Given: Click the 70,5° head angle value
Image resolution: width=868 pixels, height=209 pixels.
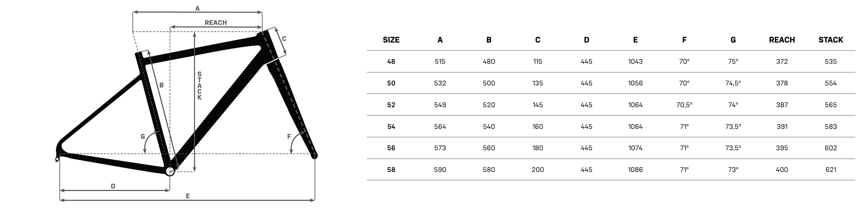Looking at the screenshot, I should 684,105.
